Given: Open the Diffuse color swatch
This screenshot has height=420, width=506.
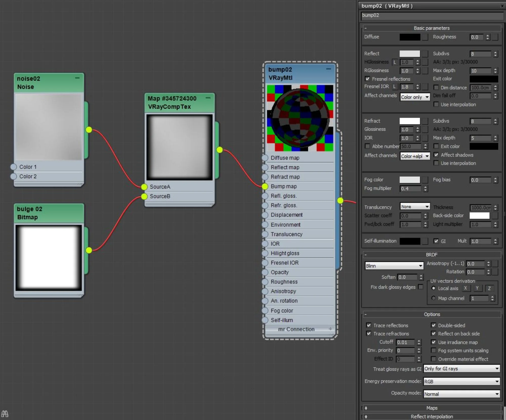Looking at the screenshot, I should pyautogui.click(x=410, y=37).
